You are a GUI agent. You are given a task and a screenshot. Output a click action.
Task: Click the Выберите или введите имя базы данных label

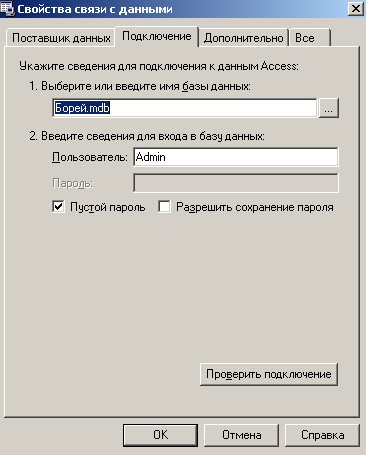pos(140,86)
